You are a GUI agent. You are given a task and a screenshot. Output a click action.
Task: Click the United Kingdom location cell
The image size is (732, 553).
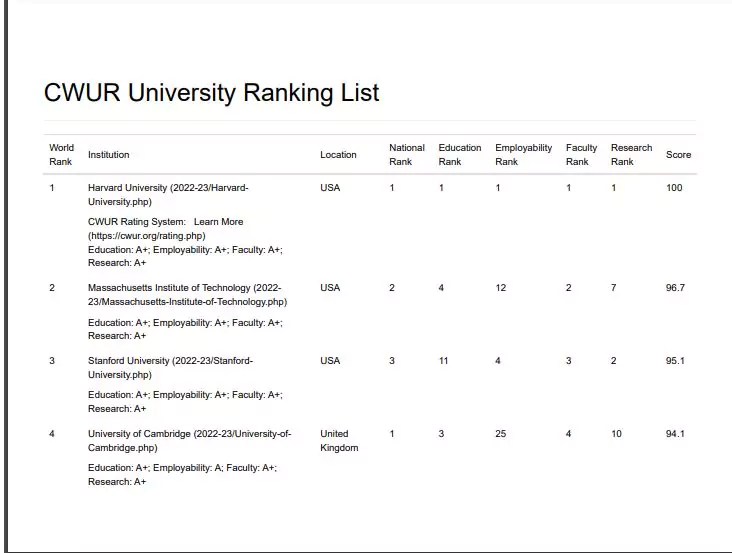pos(339,441)
